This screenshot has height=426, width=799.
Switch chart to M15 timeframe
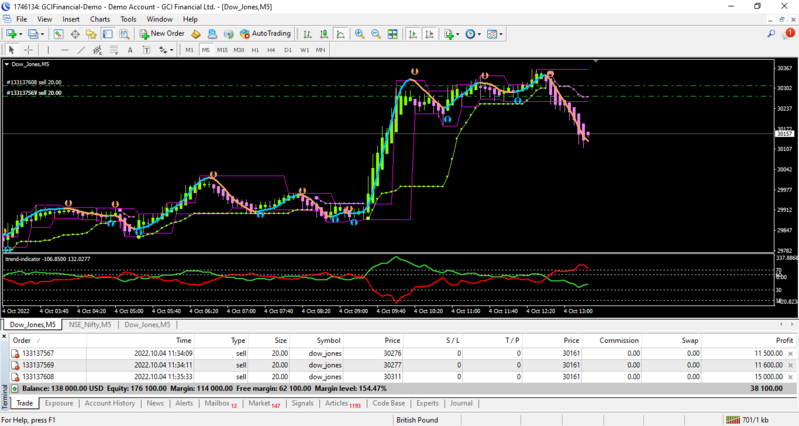tap(222, 49)
